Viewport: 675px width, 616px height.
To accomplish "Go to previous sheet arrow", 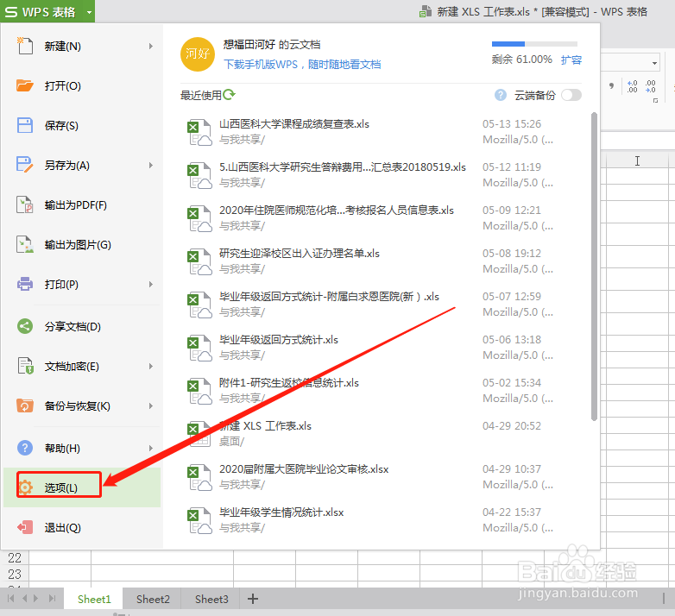I will (x=24, y=599).
